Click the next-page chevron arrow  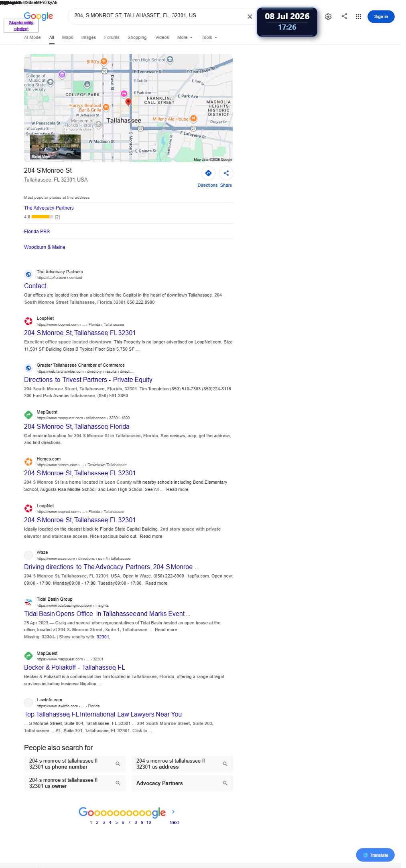click(173, 811)
